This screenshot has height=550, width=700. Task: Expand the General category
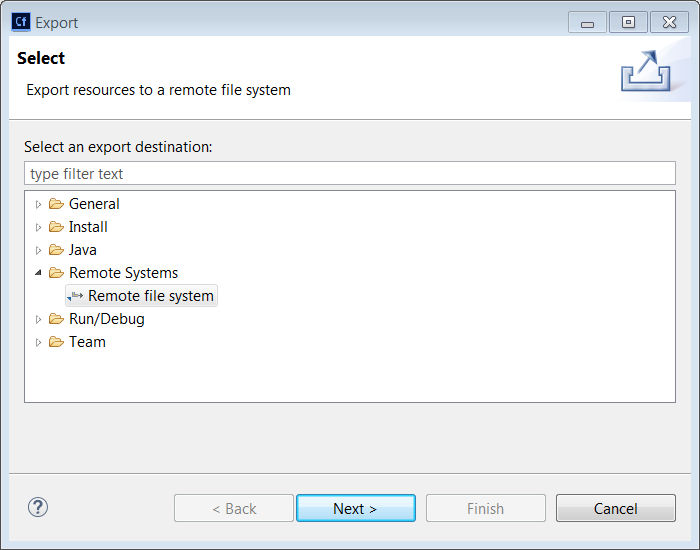click(38, 204)
